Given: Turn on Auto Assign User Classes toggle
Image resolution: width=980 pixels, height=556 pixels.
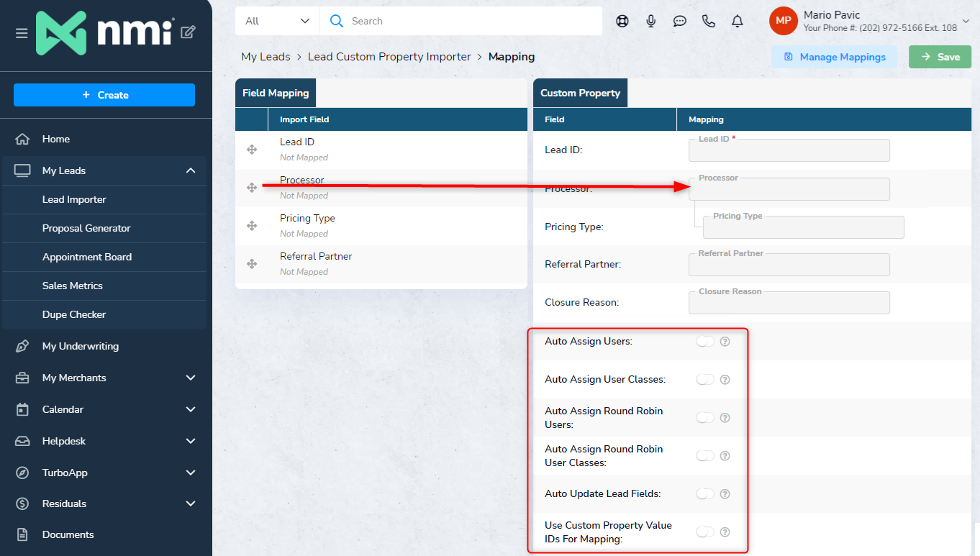Looking at the screenshot, I should 705,380.
